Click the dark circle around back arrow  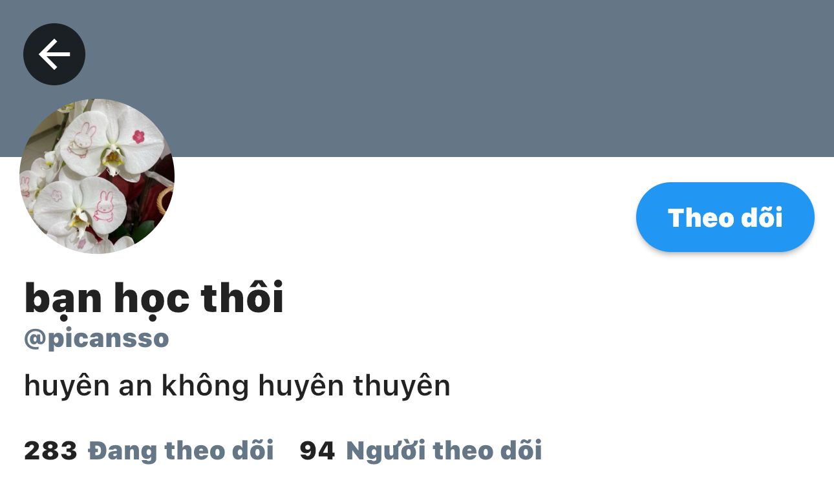54,54
